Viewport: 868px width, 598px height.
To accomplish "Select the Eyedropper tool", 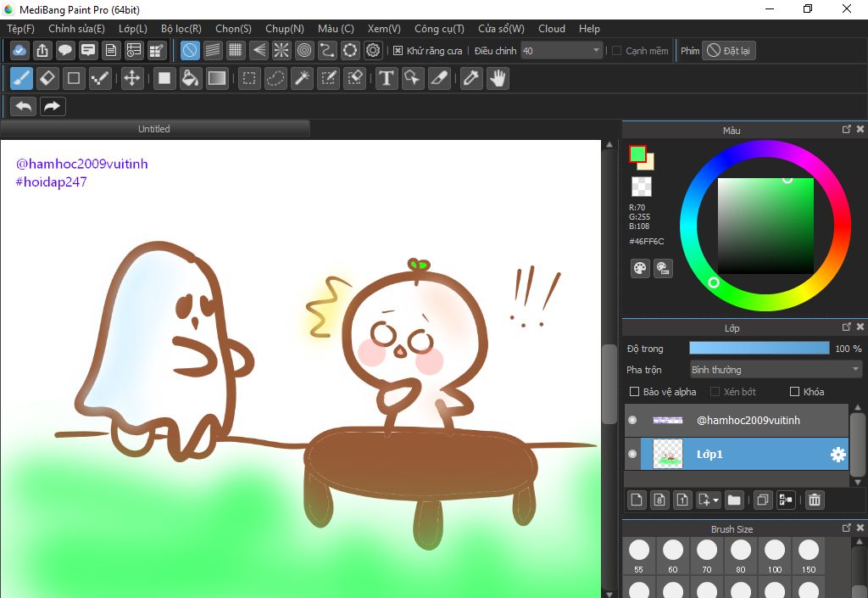I will click(x=471, y=78).
